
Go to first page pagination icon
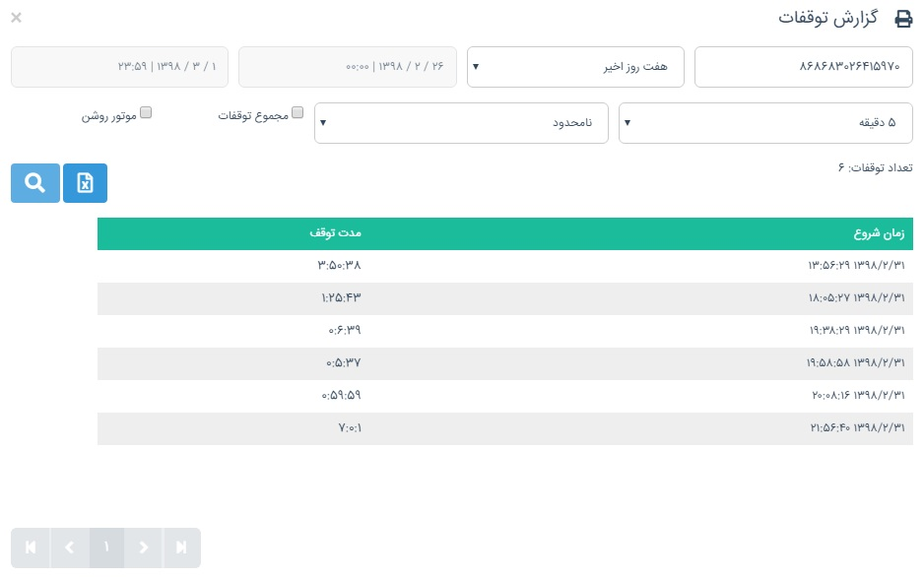point(31,547)
